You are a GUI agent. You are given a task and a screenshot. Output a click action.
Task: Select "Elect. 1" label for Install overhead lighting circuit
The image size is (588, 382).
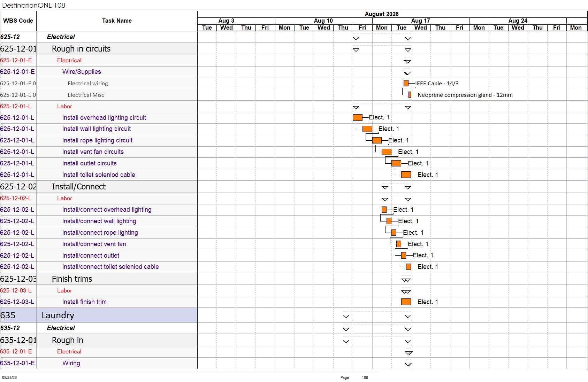coord(379,117)
